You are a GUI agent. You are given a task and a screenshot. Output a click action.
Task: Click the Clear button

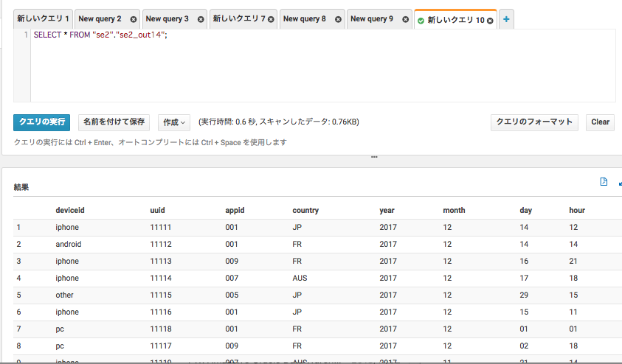600,122
